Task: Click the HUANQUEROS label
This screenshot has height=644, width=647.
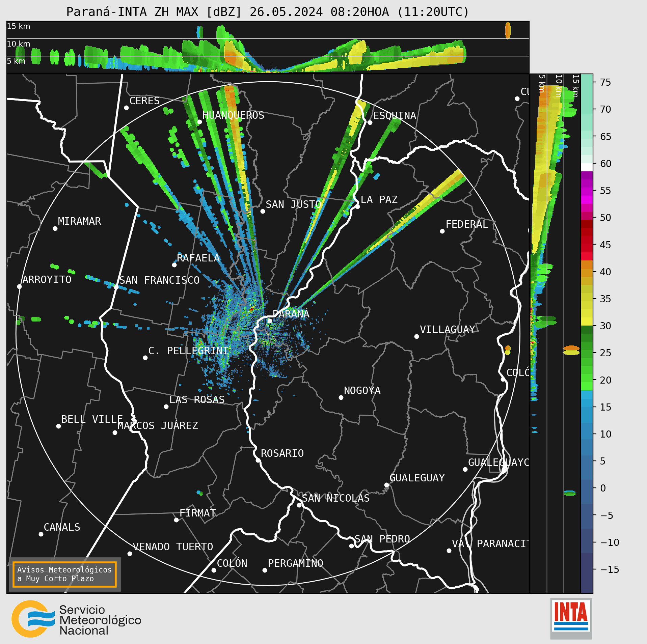Action: 233,115
